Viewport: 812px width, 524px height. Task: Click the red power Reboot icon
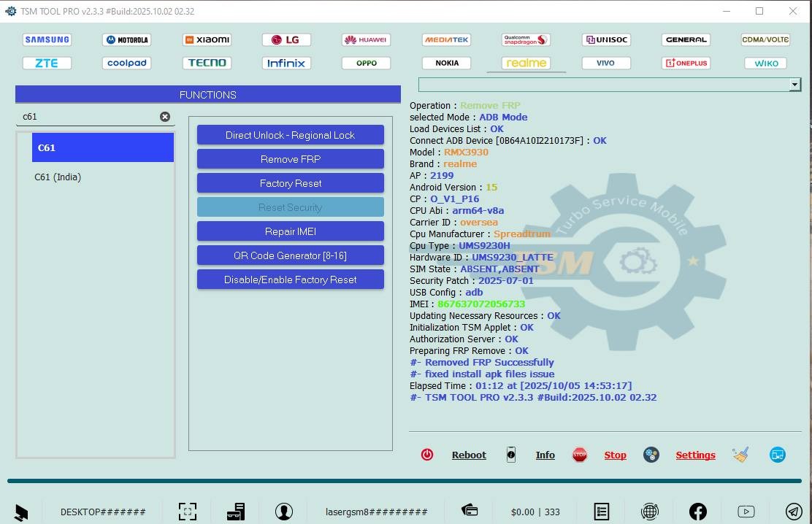tap(427, 455)
